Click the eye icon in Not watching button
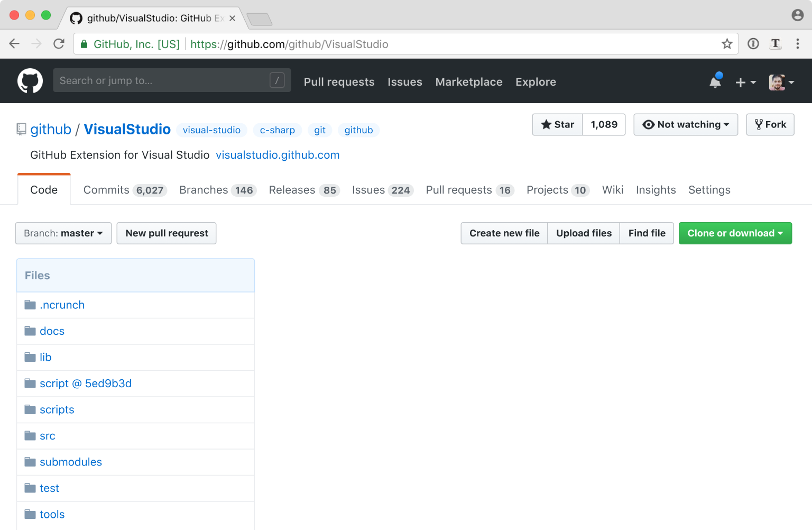 click(649, 124)
